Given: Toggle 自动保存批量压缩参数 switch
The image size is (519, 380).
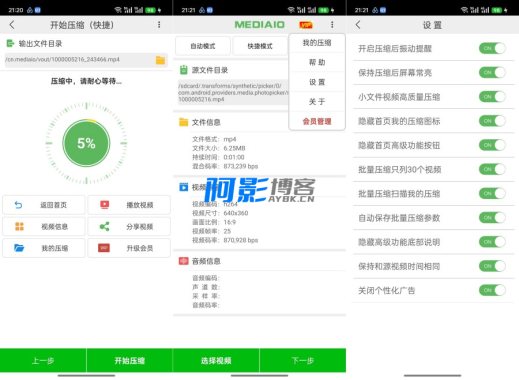Looking at the screenshot, I should point(492,218).
